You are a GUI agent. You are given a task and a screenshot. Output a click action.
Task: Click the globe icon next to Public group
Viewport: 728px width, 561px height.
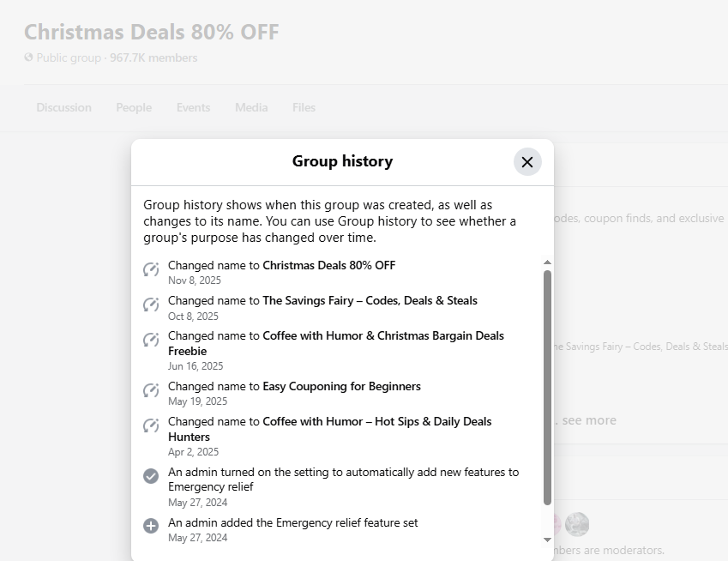29,57
